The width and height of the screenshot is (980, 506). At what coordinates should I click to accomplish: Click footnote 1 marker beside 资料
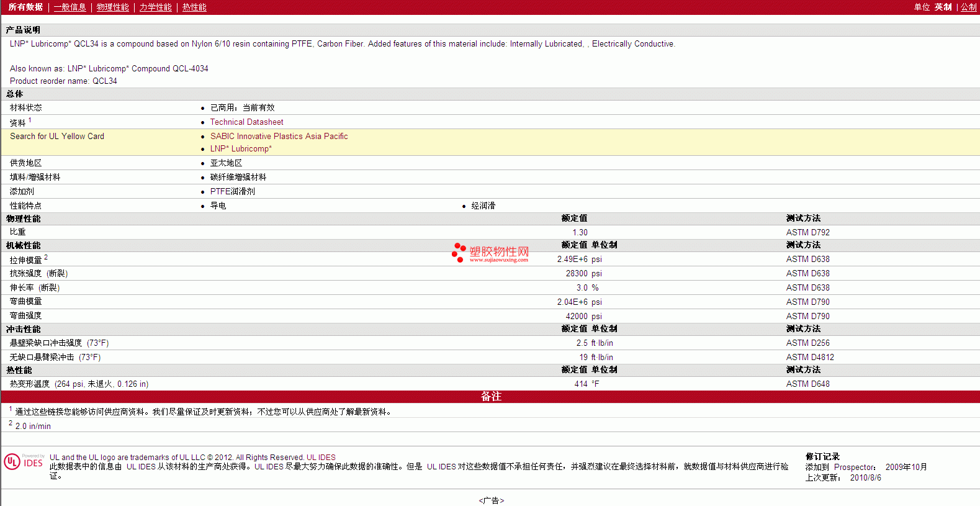point(30,120)
